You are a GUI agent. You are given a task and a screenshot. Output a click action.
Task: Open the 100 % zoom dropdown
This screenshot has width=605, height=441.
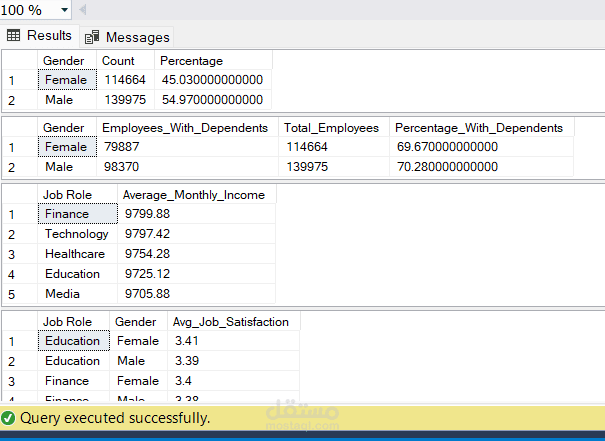click(x=64, y=10)
